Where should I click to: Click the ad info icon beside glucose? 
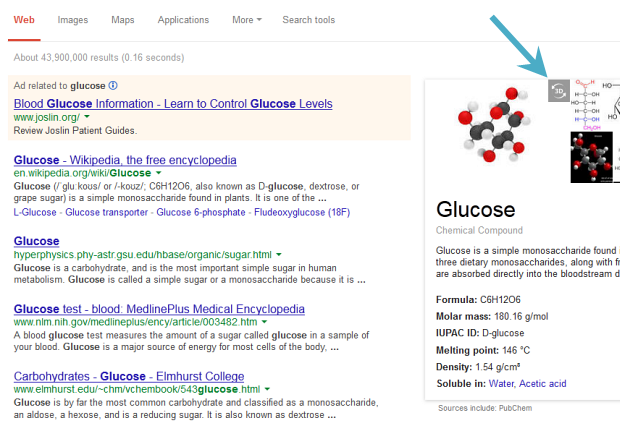click(113, 85)
